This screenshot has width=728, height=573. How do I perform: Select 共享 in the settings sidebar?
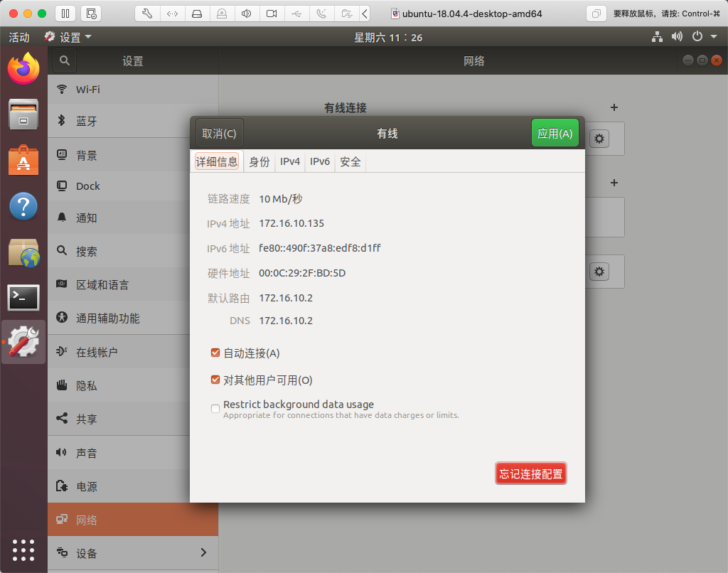(x=133, y=419)
